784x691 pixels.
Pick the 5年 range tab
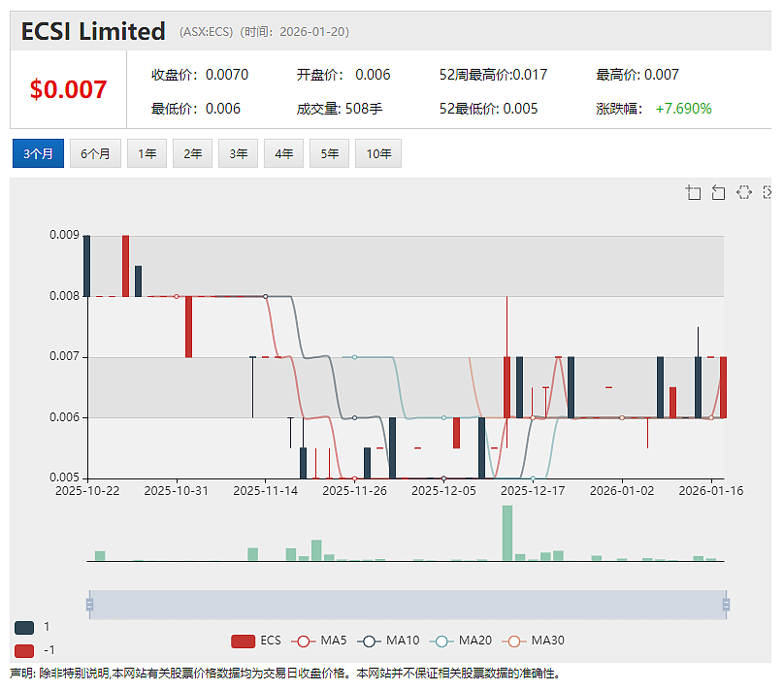click(329, 153)
